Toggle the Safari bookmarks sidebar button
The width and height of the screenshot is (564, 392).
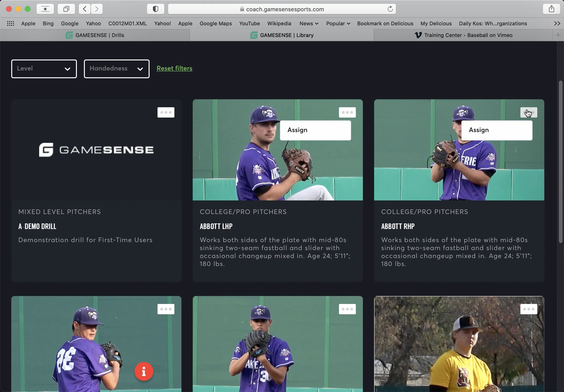45,9
